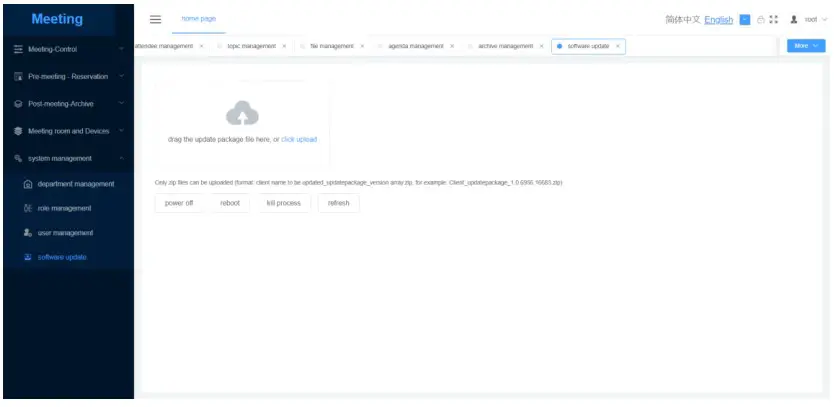The height and width of the screenshot is (407, 834).
Task: Click the kill process button
Action: [x=283, y=203]
